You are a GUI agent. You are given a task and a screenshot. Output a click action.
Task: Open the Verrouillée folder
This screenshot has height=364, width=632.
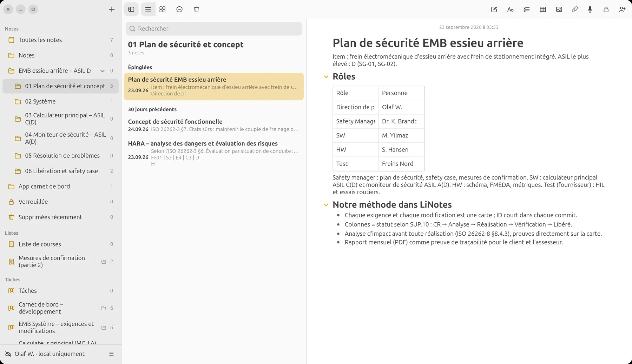click(61, 202)
